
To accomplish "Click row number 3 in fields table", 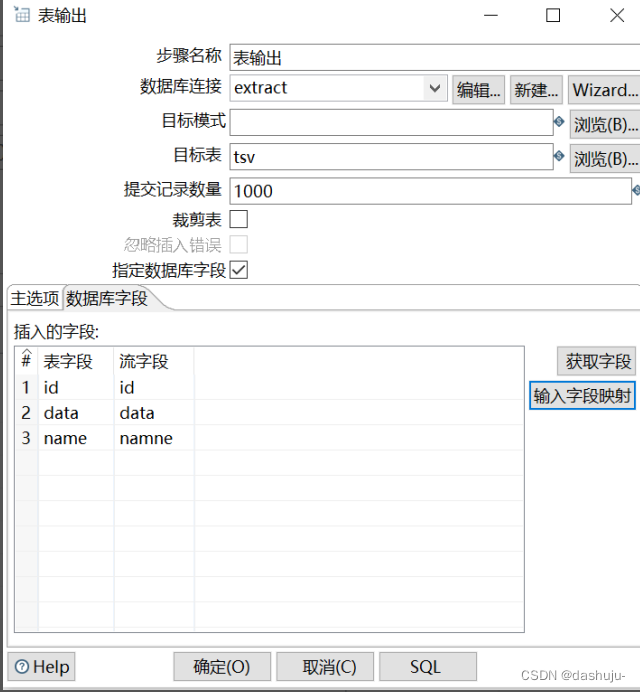I will (26, 438).
